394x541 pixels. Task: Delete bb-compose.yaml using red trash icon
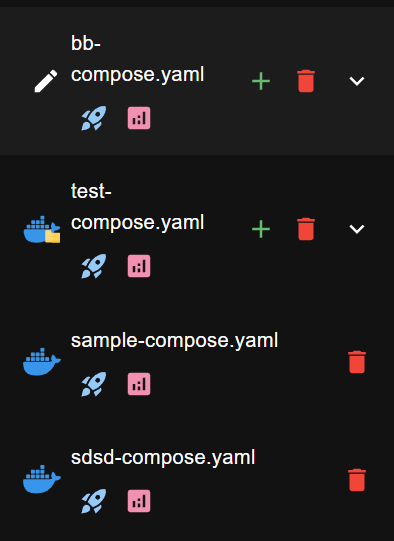[306, 81]
